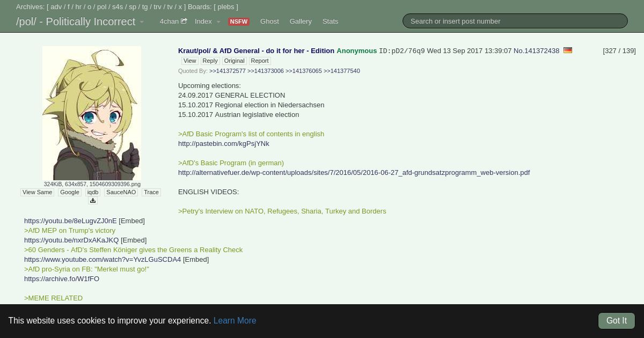
Task: Open the youtu.be/8eLugvZJ0nE link
Action: pyautogui.click(x=70, y=221)
